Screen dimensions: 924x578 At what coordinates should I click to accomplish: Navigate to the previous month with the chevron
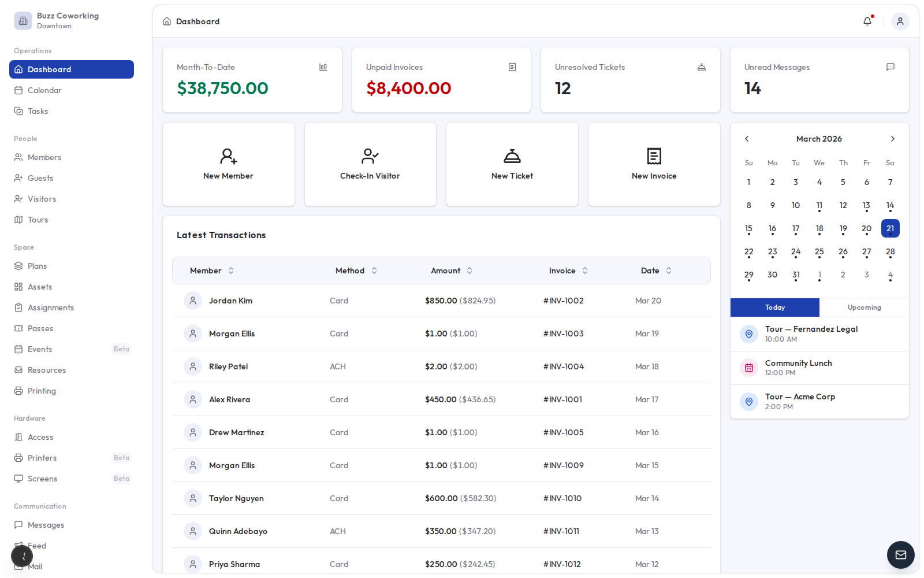(747, 139)
